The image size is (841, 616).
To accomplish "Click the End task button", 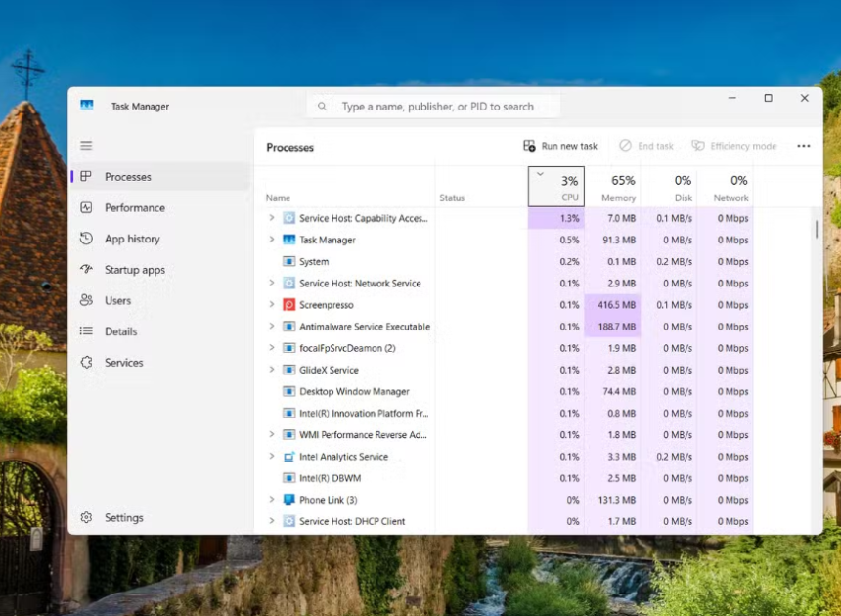I will (645, 146).
